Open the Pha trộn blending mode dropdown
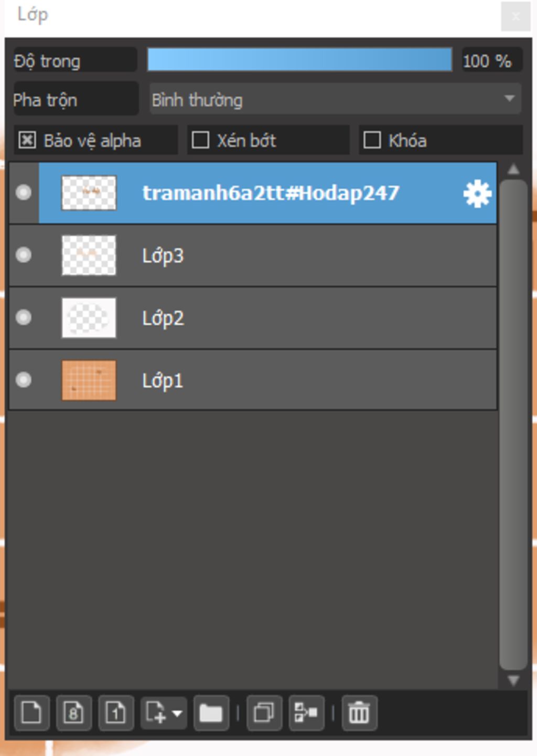This screenshot has width=537, height=756. click(335, 99)
